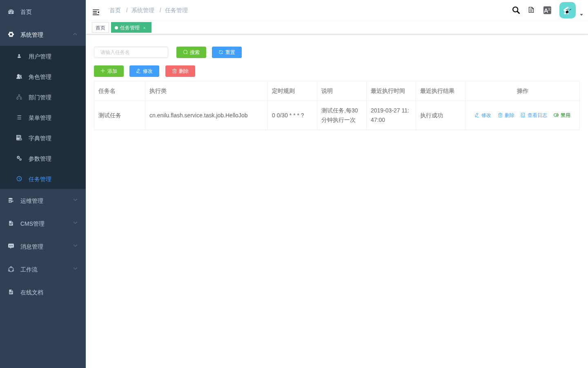588x368 pixels.
Task: Click 删除 link in 测试任务 row
Action: (506, 115)
